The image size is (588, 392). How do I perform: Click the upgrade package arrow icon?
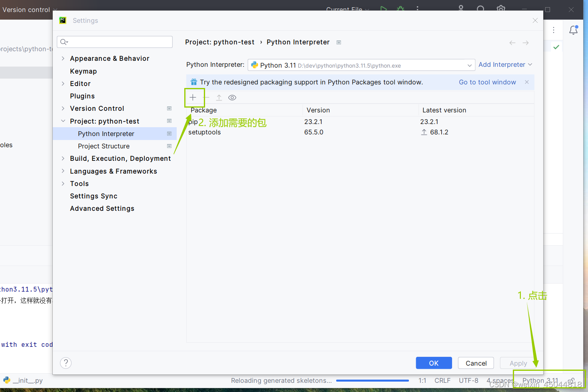point(219,98)
